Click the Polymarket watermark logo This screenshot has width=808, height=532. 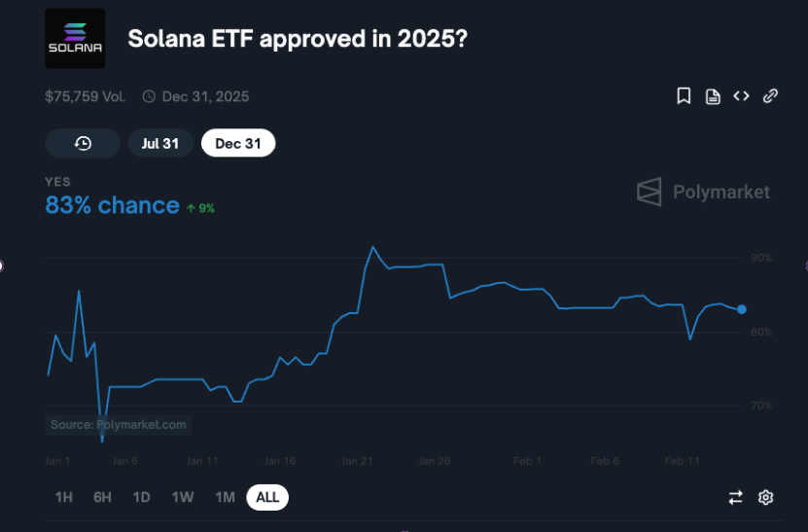click(x=703, y=192)
